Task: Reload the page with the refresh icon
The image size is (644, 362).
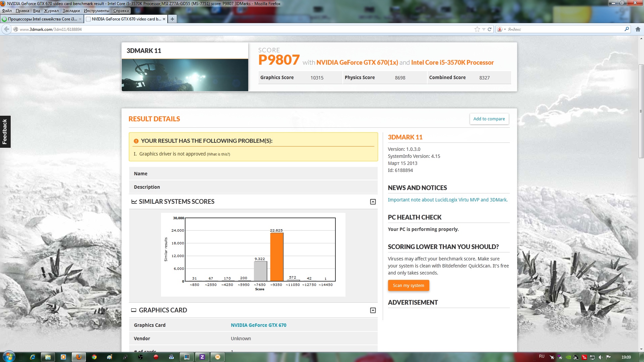Action: 489,29
